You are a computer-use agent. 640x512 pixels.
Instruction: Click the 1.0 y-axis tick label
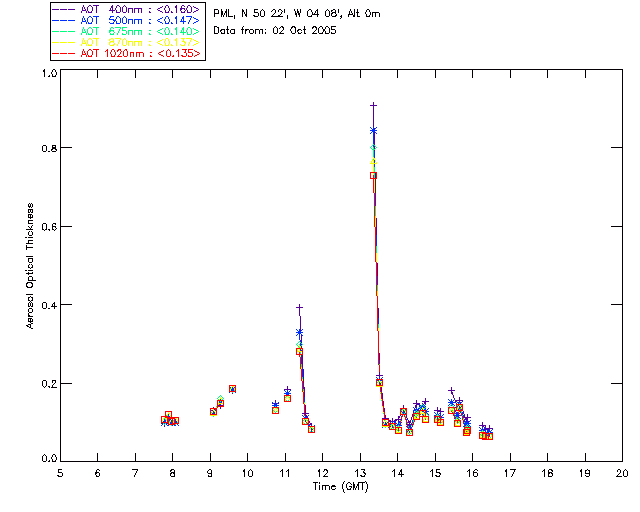pos(49,73)
